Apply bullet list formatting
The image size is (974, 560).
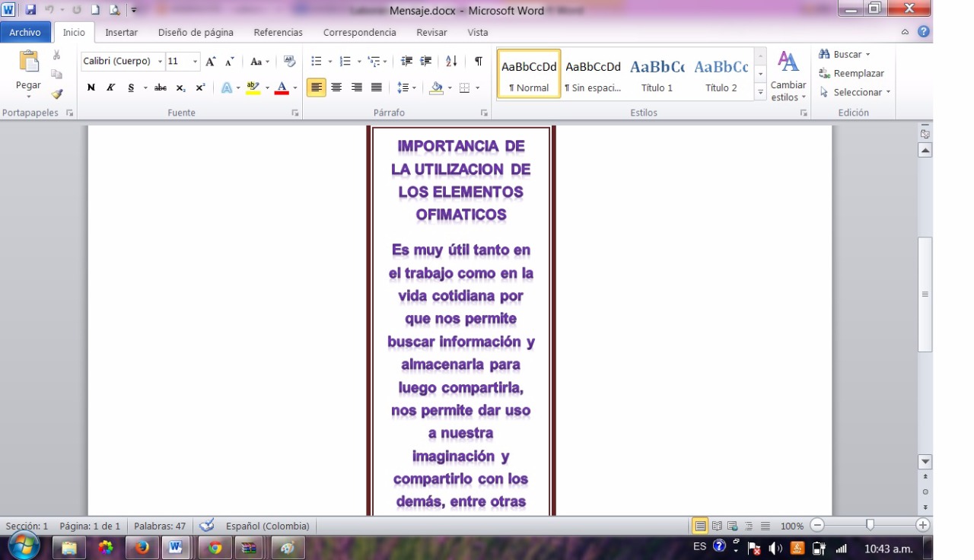click(x=317, y=62)
